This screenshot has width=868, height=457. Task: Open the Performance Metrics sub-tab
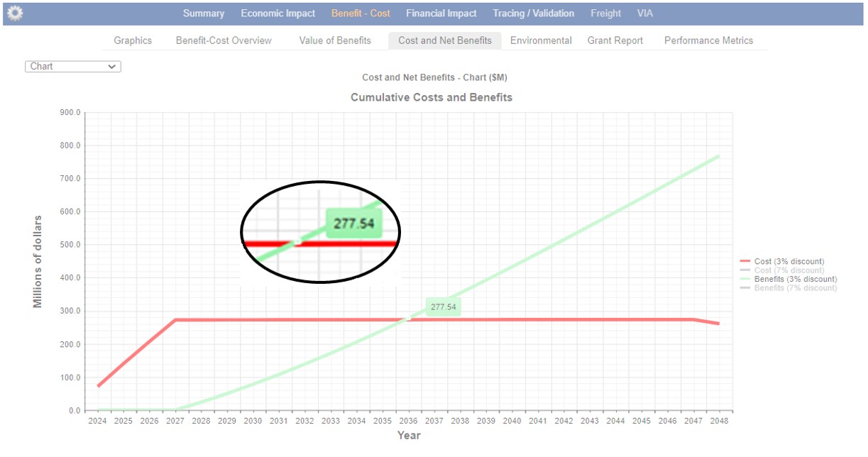(708, 40)
